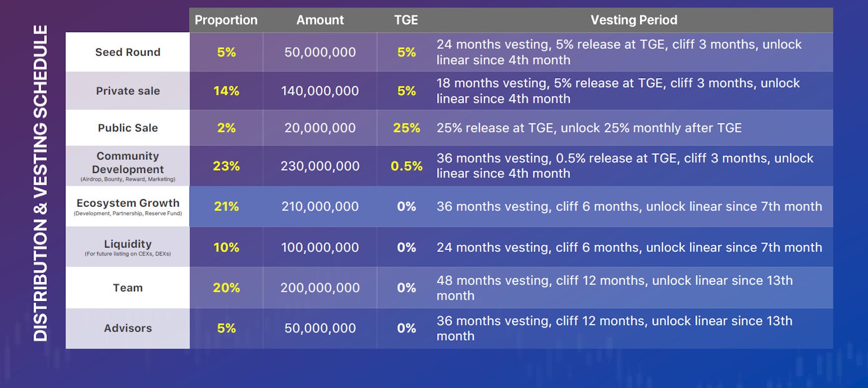The image size is (868, 388).
Task: Select the 20,000,000 Public Sale amount
Action: coord(320,128)
